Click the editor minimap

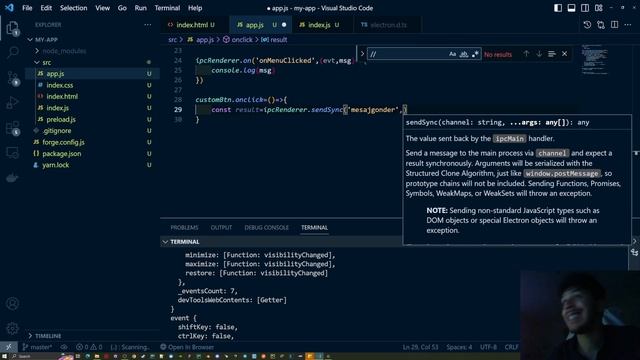(x=595, y=61)
